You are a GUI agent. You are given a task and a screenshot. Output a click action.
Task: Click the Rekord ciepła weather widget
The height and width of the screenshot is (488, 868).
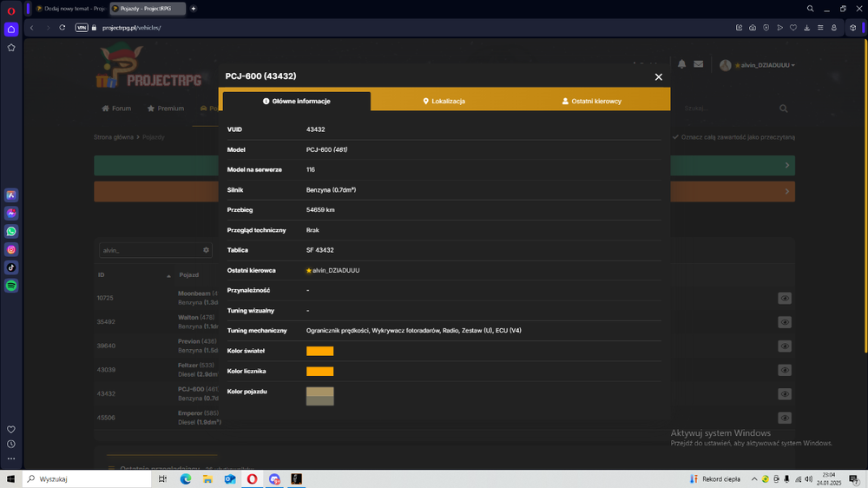[715, 479]
